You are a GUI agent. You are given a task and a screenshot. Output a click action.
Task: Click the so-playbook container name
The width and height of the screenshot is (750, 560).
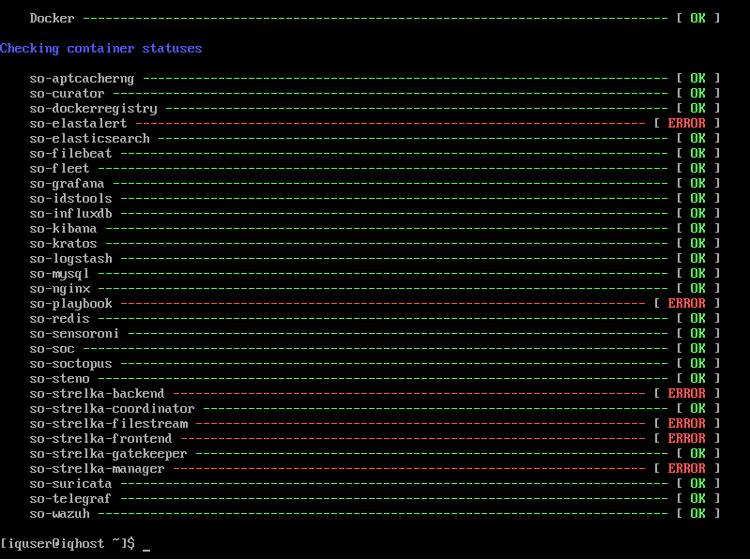[x=70, y=304]
